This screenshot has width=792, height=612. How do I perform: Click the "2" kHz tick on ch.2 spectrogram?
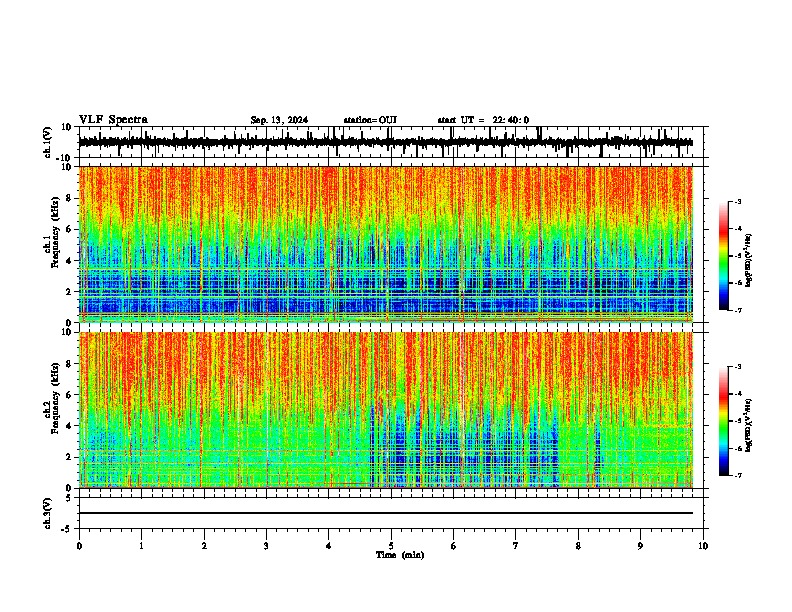click(70, 457)
